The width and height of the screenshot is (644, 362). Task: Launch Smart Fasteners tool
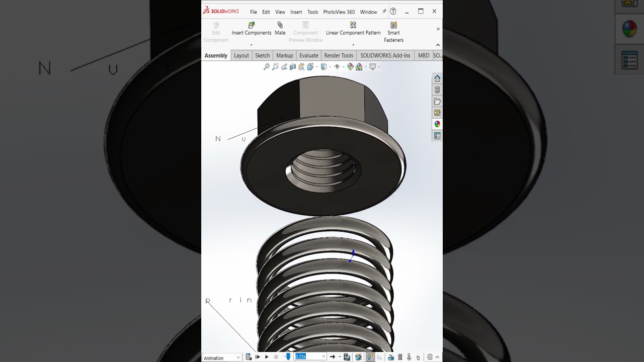(393, 32)
